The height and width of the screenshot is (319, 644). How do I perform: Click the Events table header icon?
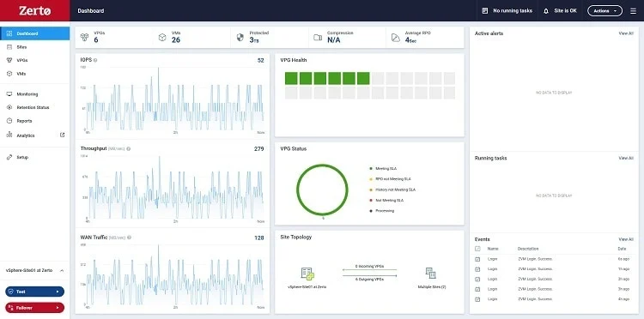(x=477, y=249)
